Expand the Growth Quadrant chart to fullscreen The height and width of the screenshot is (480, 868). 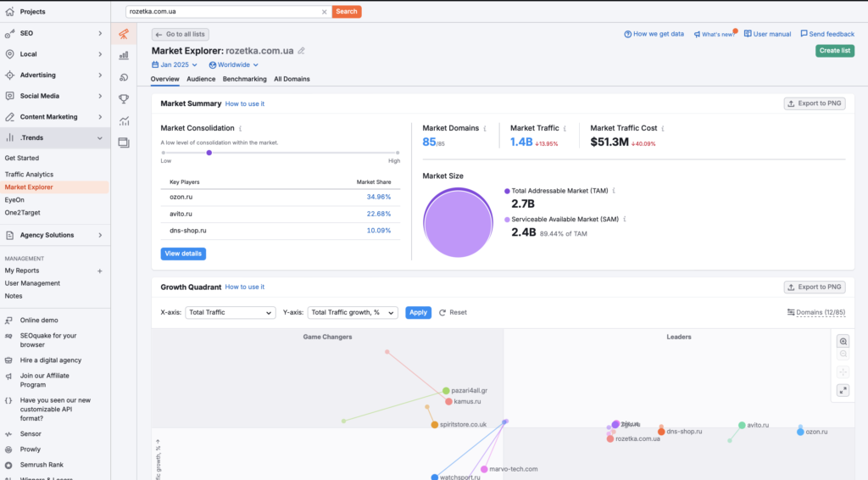[x=843, y=390]
